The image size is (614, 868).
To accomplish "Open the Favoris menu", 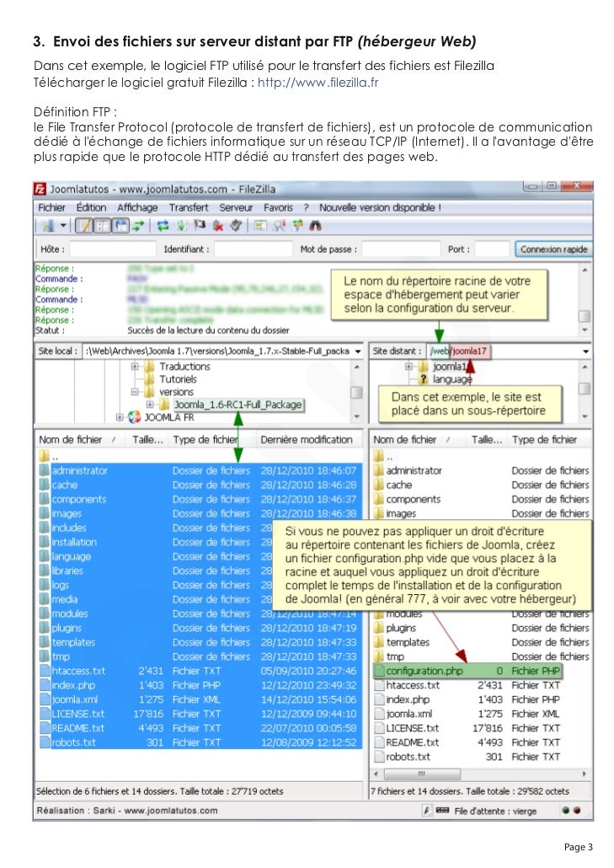I will (x=278, y=207).
